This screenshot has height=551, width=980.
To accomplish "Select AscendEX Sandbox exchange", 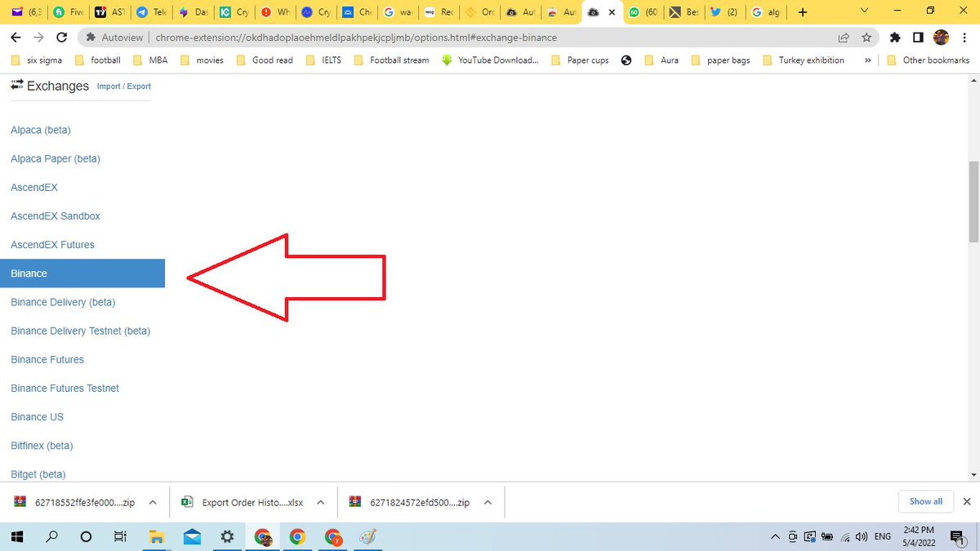I will point(56,216).
